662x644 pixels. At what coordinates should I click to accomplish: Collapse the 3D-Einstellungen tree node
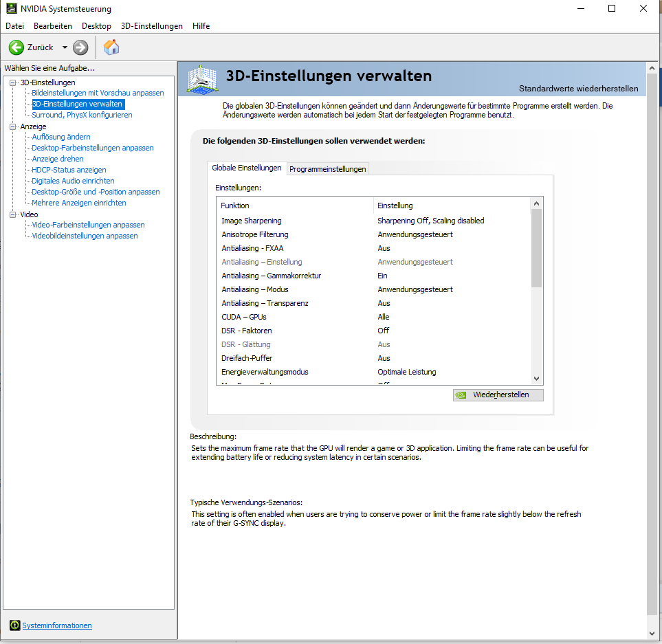click(12, 82)
